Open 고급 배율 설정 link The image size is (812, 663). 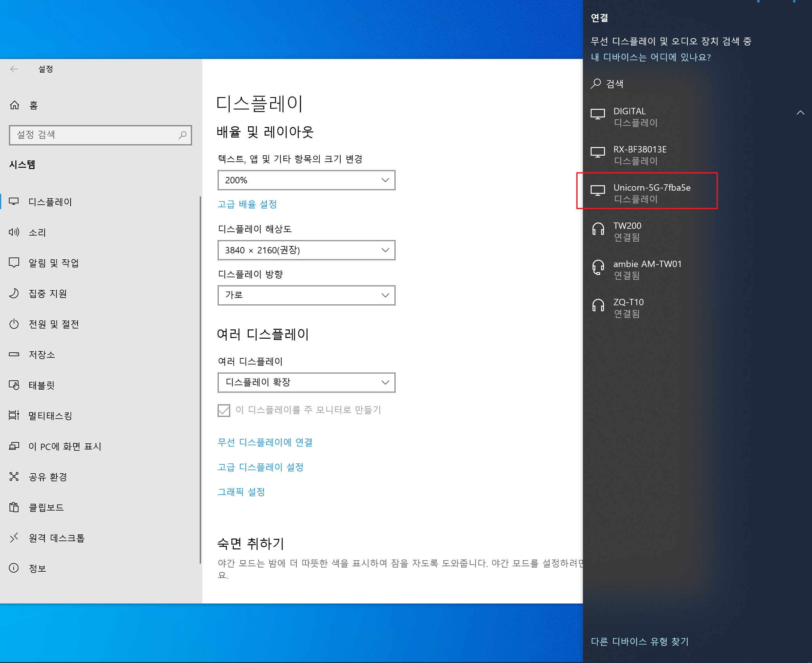point(247,204)
